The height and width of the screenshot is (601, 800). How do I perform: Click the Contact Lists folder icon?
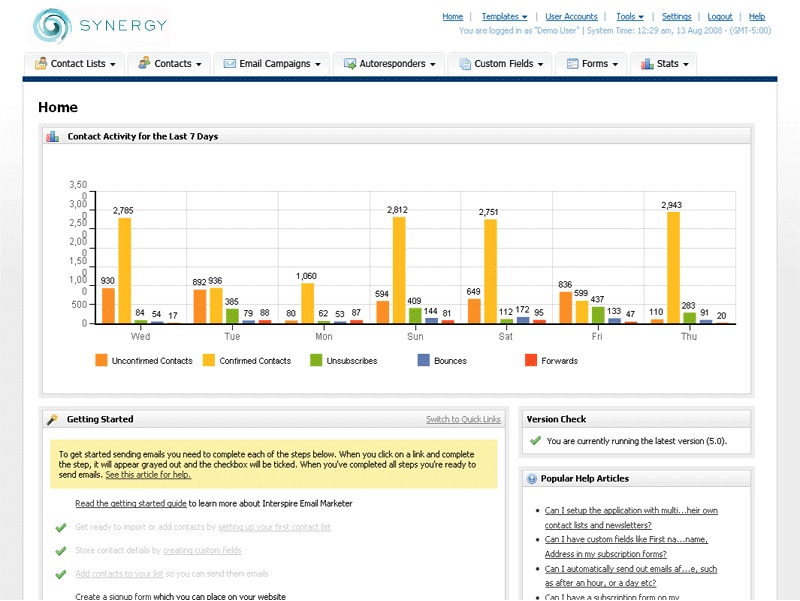[x=41, y=64]
